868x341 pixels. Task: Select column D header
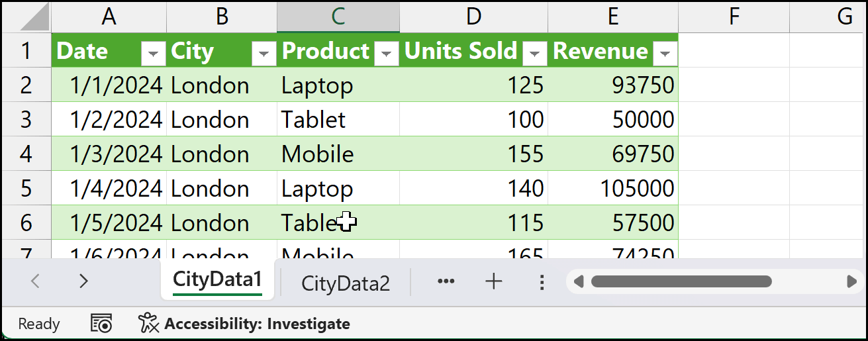click(473, 17)
